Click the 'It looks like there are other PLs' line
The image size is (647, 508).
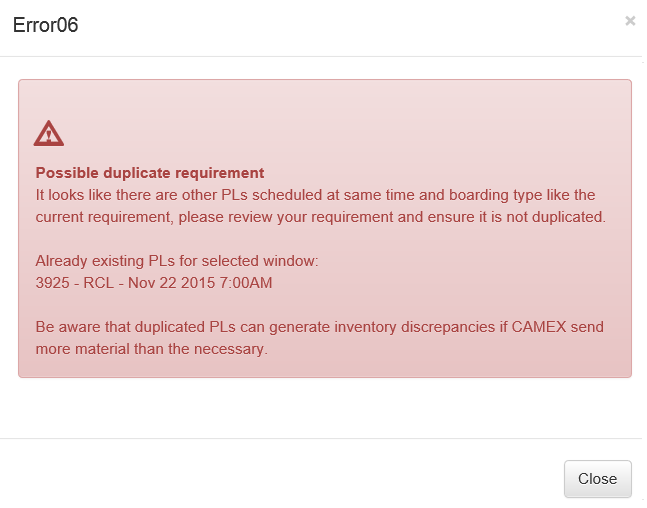click(x=315, y=195)
